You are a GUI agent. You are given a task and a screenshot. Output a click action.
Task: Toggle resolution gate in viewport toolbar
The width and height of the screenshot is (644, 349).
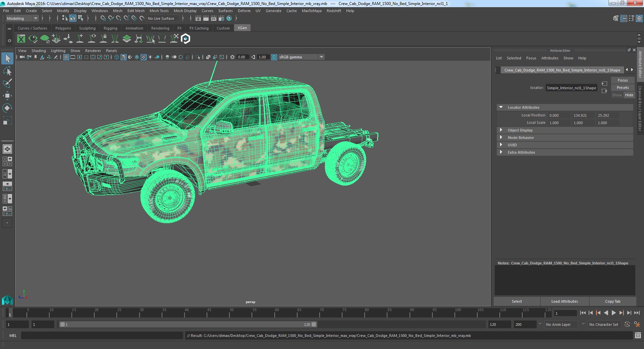point(79,57)
